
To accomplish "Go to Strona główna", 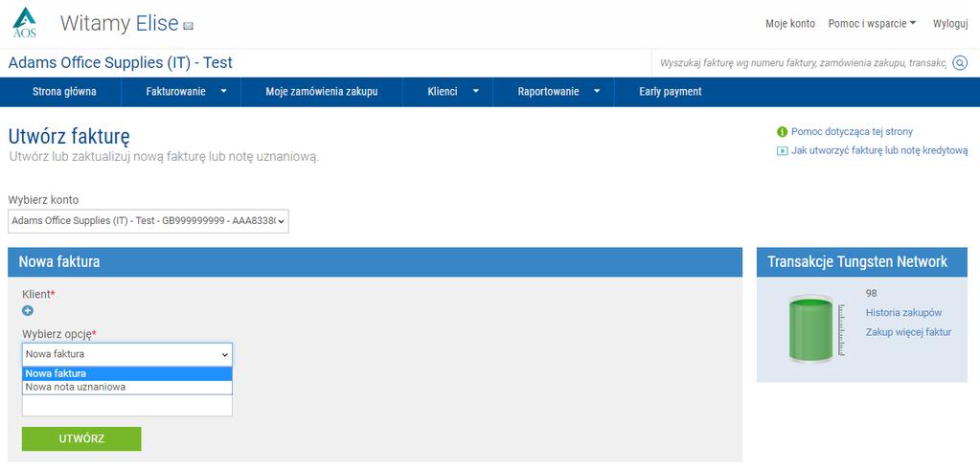I will 64,92.
